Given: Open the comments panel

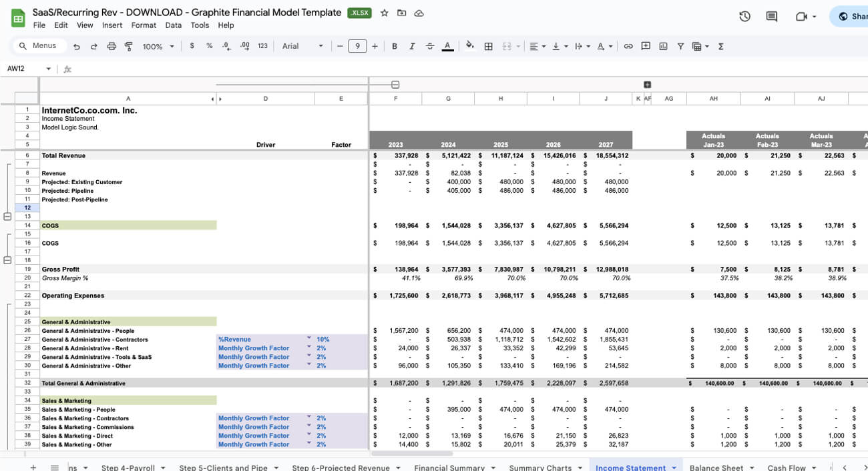Looking at the screenshot, I should tap(772, 17).
